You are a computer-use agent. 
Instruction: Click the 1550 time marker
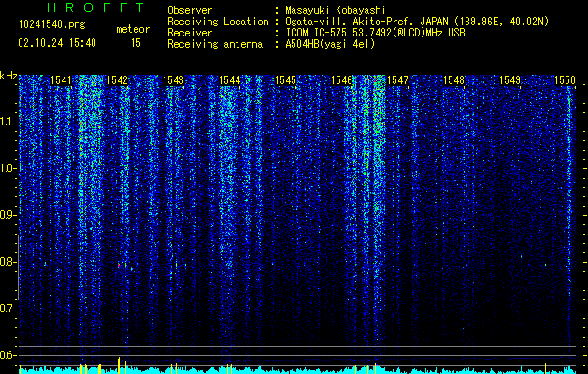(x=566, y=80)
